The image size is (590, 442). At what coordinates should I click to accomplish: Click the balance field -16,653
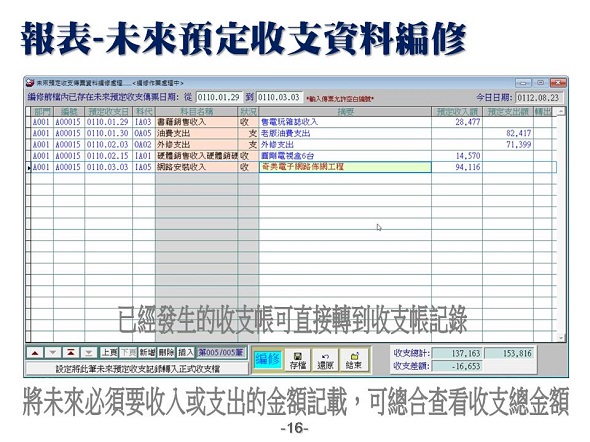click(x=457, y=366)
